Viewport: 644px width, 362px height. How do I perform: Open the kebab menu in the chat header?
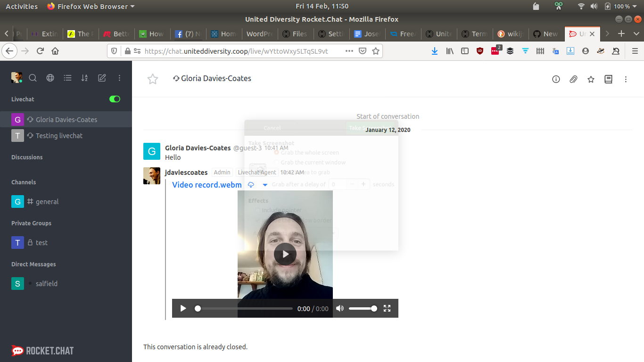[x=626, y=79]
